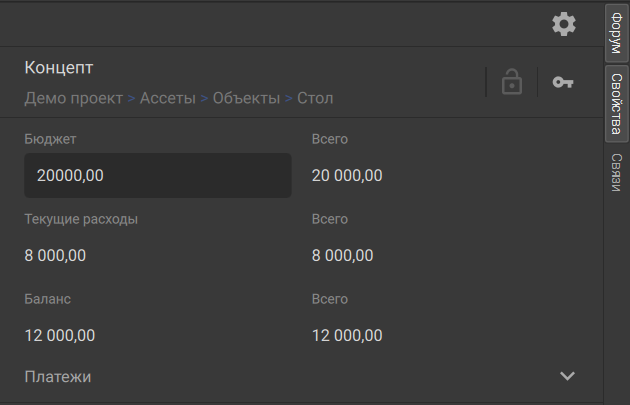Toggle the unlocked padlock icon

511,82
